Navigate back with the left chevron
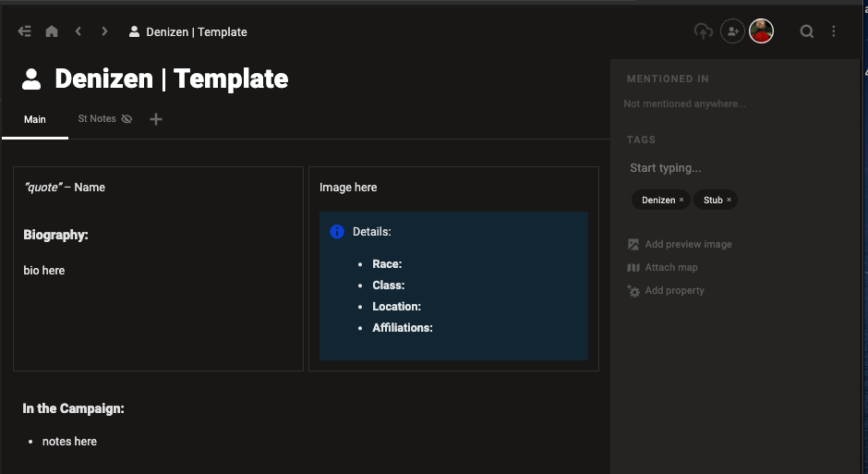Image resolution: width=868 pixels, height=474 pixels. tap(78, 31)
